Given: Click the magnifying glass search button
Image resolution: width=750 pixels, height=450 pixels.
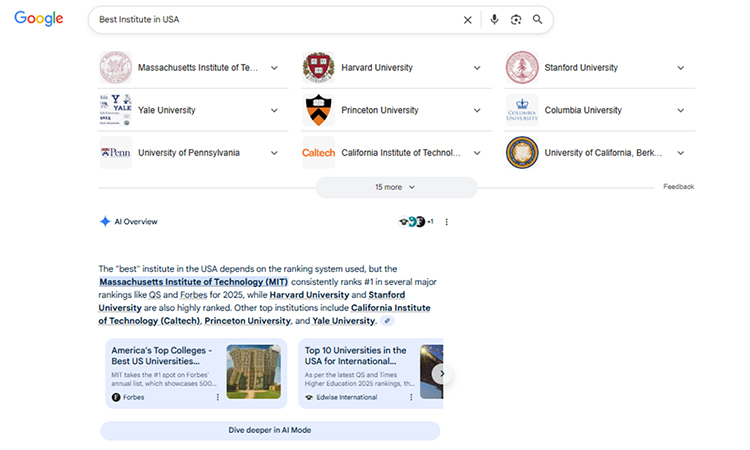Looking at the screenshot, I should 538,20.
